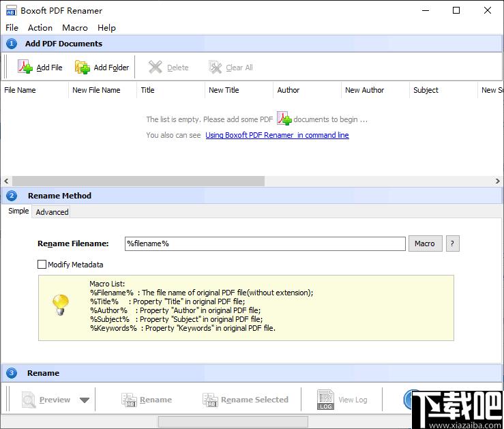Image resolution: width=504 pixels, height=429 pixels.
Task: Maximize the Boxoft PDF Renamer window
Action: [x=456, y=11]
